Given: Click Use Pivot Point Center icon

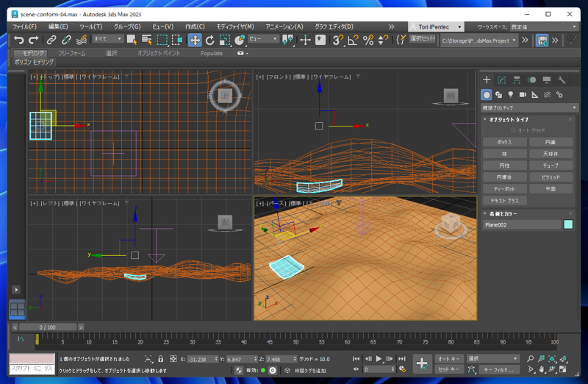Looking at the screenshot, I should (x=287, y=40).
